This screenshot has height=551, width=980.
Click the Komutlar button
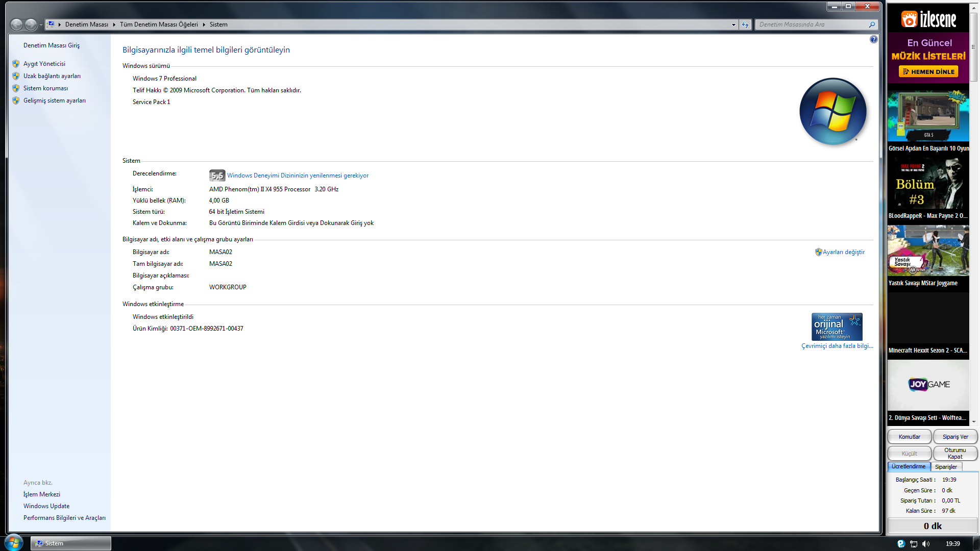[x=909, y=437]
